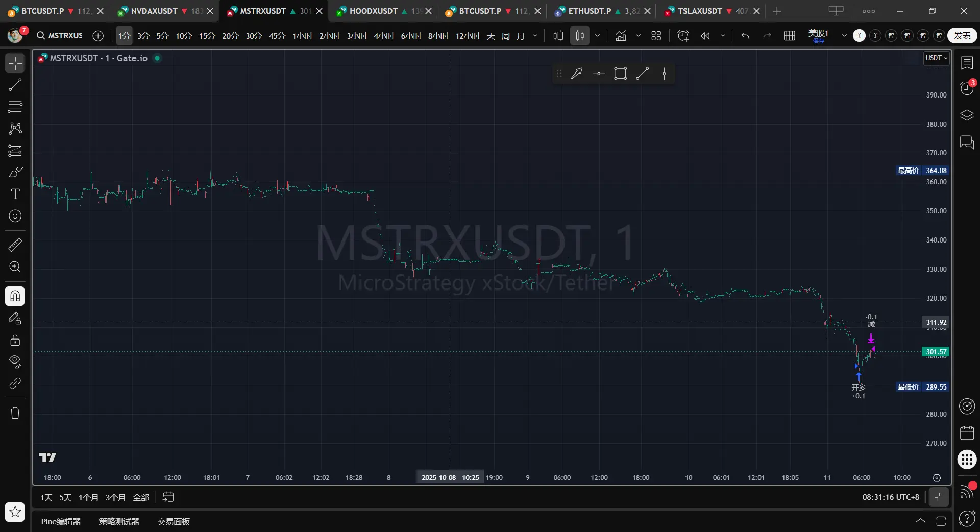This screenshot has width=980, height=532.
Task: Activate the zoom-in magnifier tool
Action: click(15, 267)
